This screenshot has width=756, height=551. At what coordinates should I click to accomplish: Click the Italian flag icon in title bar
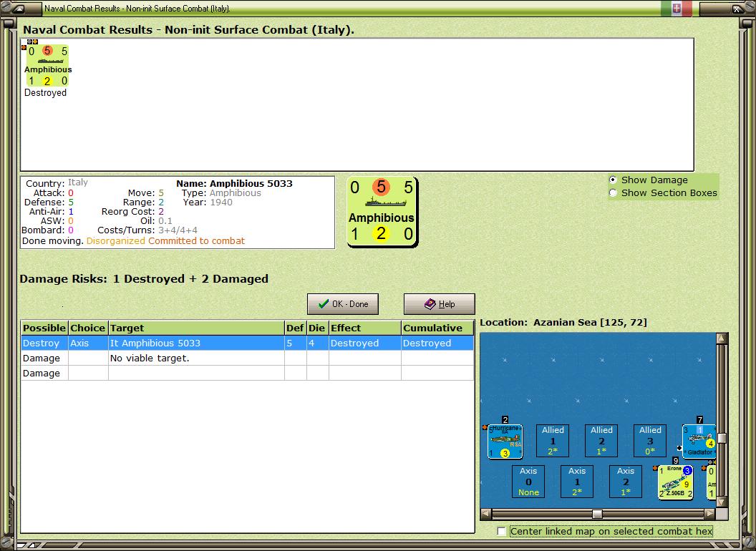(677, 8)
